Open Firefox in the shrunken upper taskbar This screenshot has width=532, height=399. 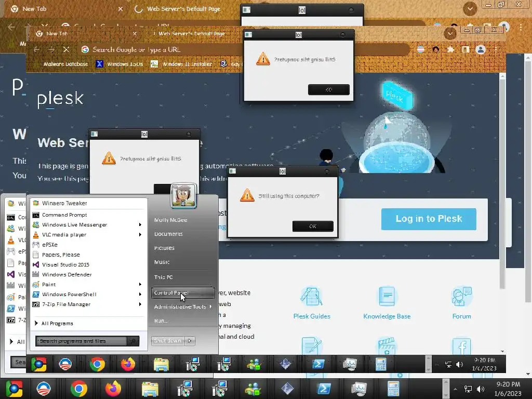[x=128, y=364]
